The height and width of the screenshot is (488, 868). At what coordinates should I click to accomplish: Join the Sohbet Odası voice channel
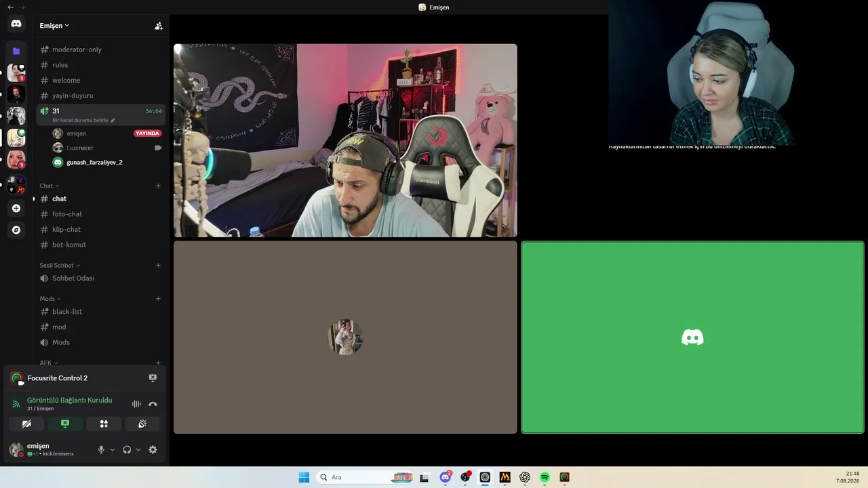[x=100, y=278]
